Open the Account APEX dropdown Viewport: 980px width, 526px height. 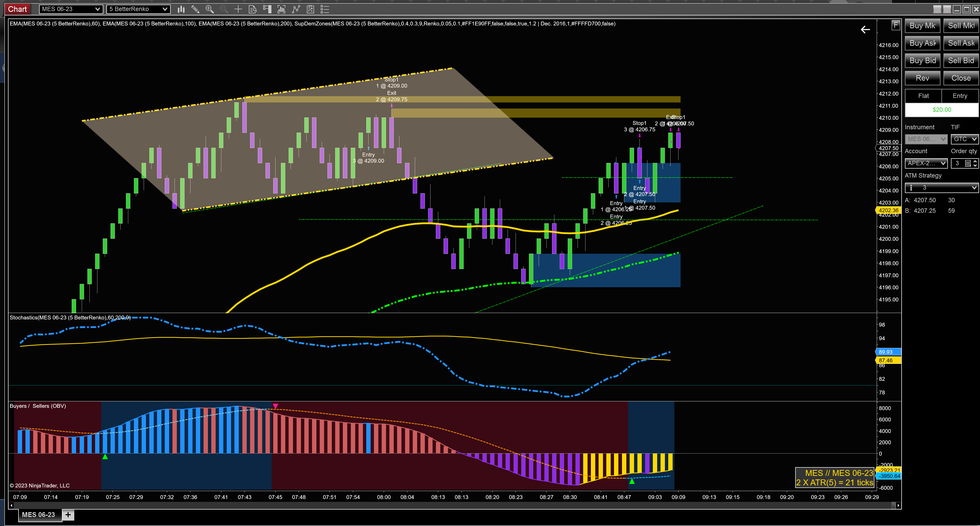click(x=926, y=163)
